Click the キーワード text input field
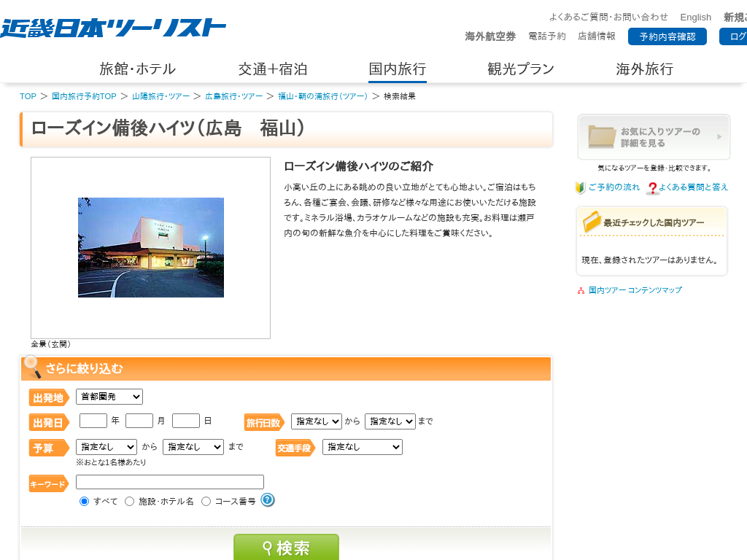The width and height of the screenshot is (747, 560). pos(169,482)
